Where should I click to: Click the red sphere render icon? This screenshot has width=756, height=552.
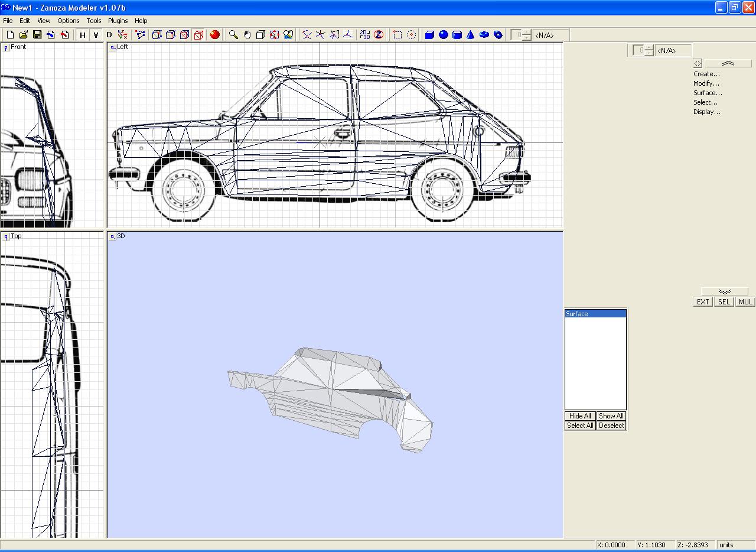(x=215, y=35)
